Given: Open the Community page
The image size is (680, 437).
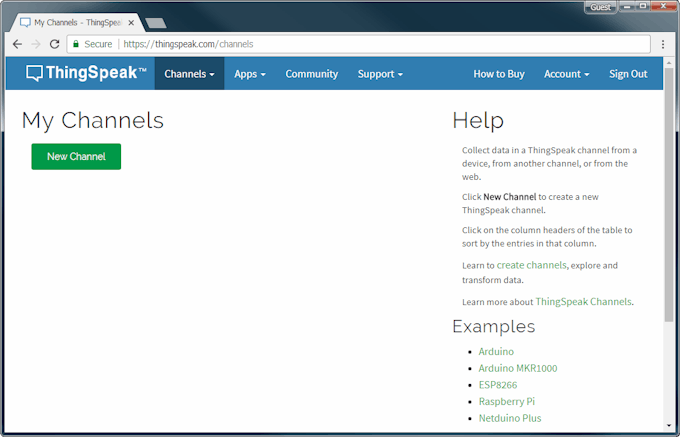Looking at the screenshot, I should (x=311, y=74).
